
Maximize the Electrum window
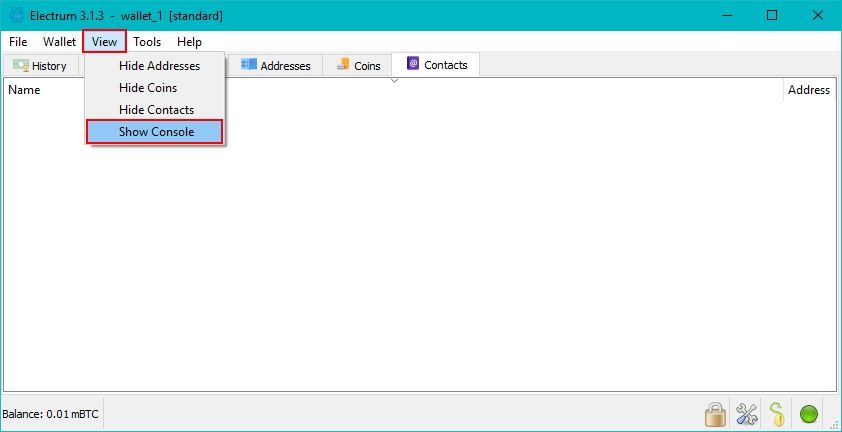click(x=772, y=16)
